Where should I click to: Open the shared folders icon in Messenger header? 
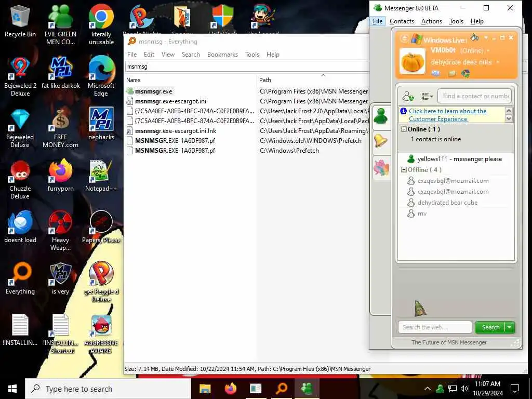pos(451,73)
